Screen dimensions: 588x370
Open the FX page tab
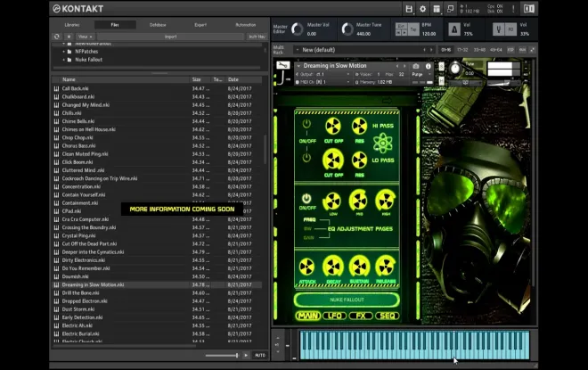tap(361, 316)
